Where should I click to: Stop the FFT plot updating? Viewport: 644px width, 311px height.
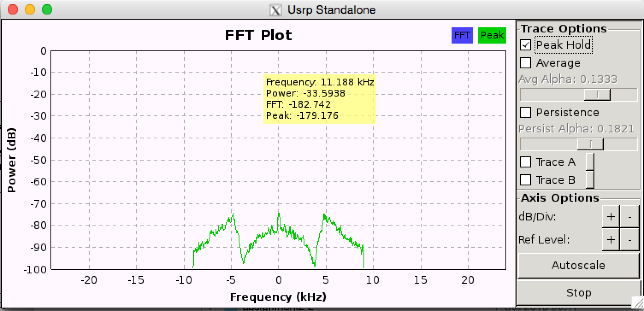coord(578,293)
